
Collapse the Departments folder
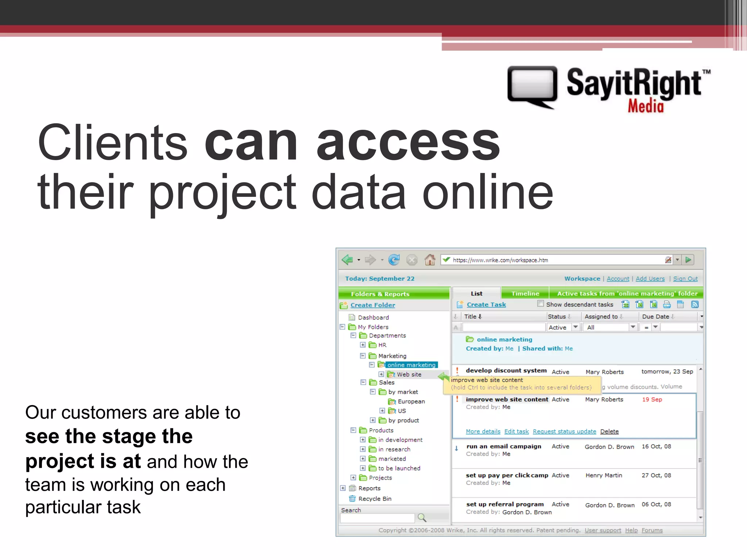tap(353, 335)
